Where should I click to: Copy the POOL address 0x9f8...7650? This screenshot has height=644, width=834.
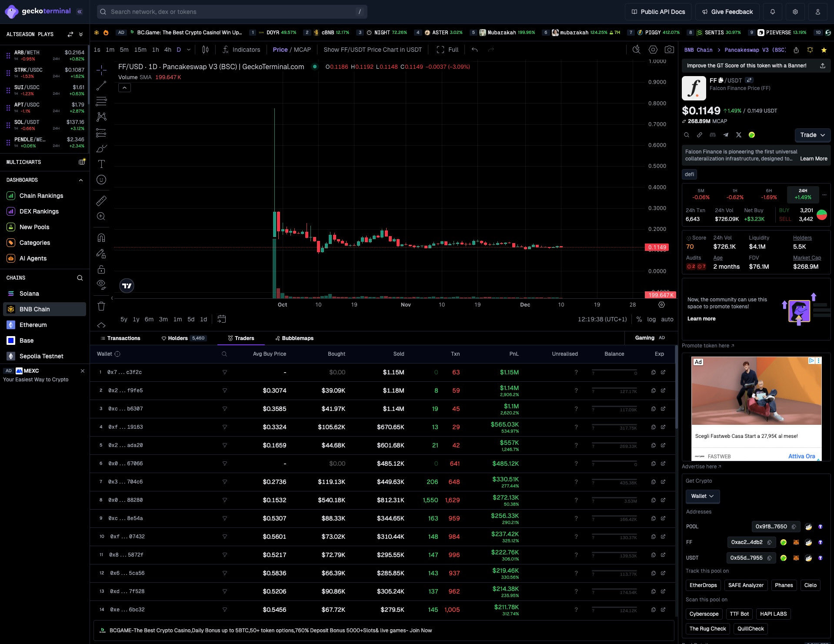click(x=794, y=527)
